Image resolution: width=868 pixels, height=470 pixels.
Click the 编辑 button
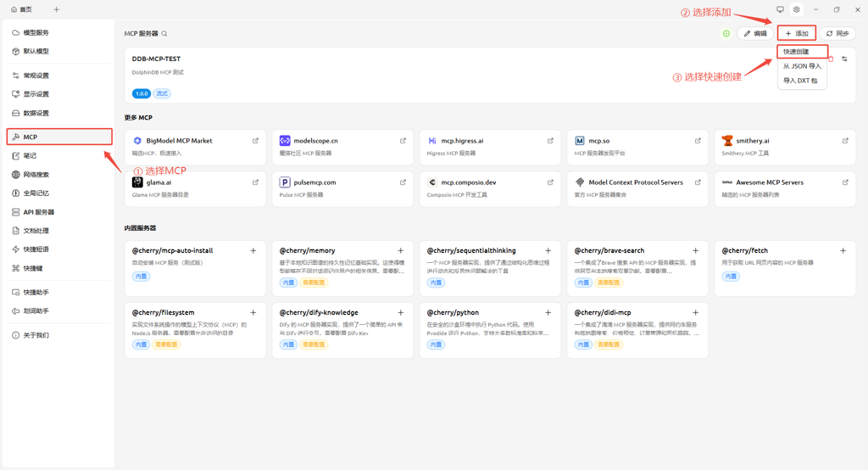tap(754, 34)
